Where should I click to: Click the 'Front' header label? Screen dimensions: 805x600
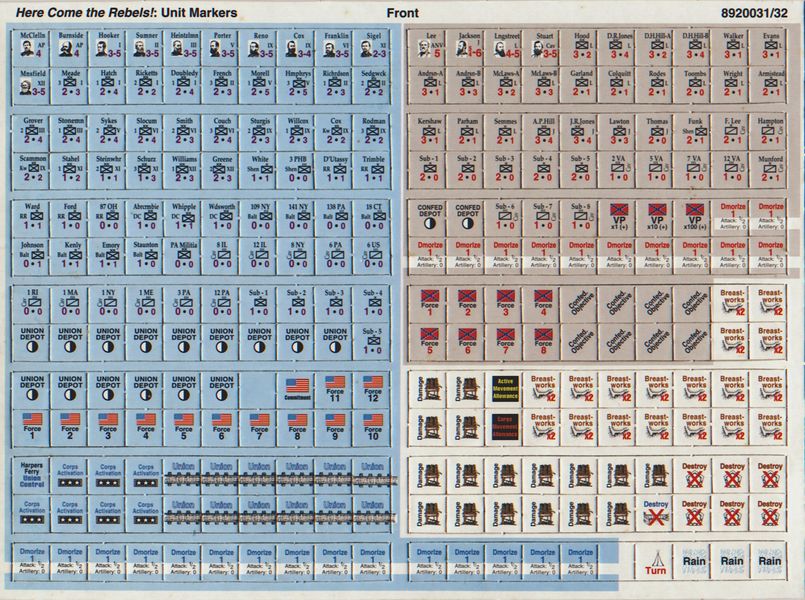(x=402, y=13)
